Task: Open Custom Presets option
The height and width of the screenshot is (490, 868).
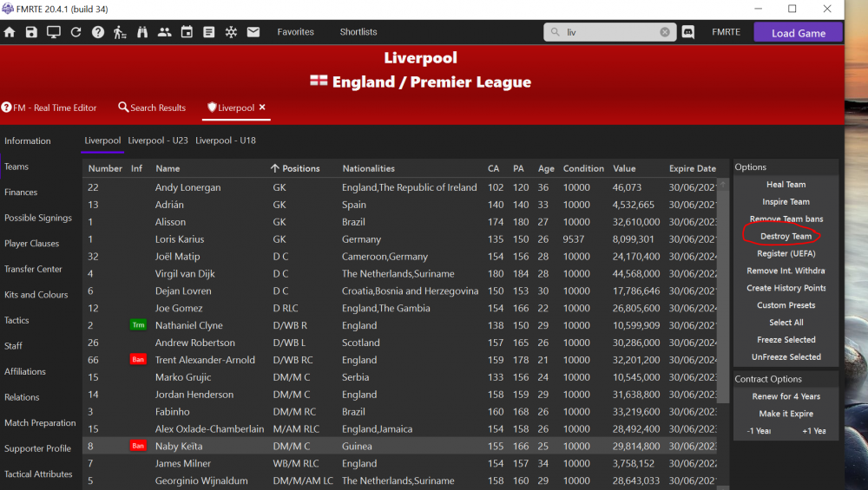Action: point(786,305)
